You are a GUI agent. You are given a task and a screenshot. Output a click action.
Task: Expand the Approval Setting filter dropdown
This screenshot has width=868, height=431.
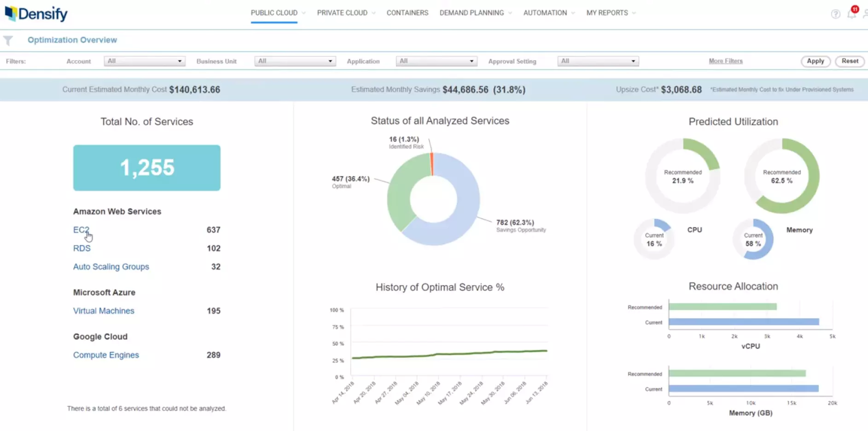[598, 61]
